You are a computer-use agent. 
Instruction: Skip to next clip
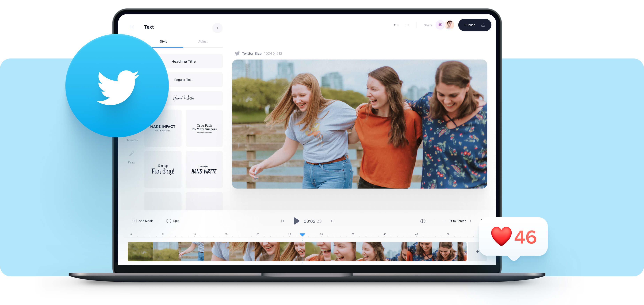(x=332, y=221)
